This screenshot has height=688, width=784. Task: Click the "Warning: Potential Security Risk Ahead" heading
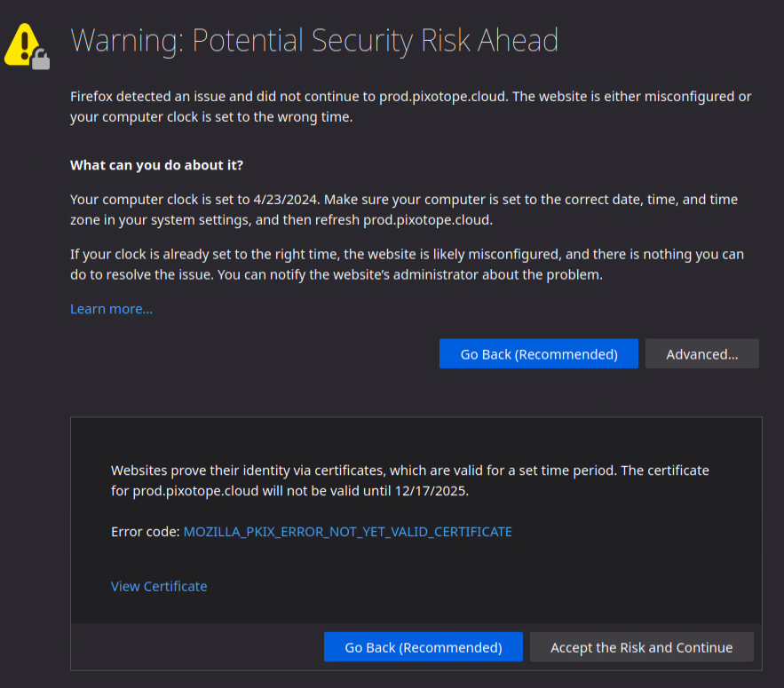[x=314, y=41]
